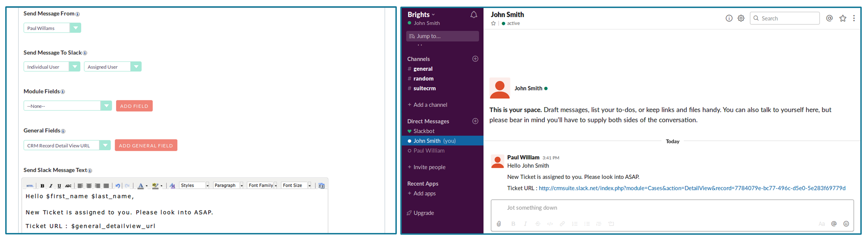Open the Paragraph format dropdown
Image resolution: width=868 pixels, height=241 pixels.
228,186
